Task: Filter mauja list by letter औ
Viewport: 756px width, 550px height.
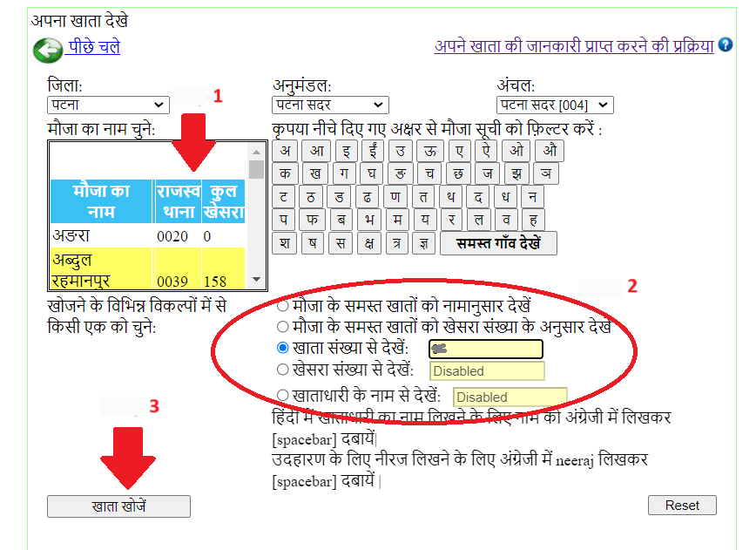Action: (550, 151)
